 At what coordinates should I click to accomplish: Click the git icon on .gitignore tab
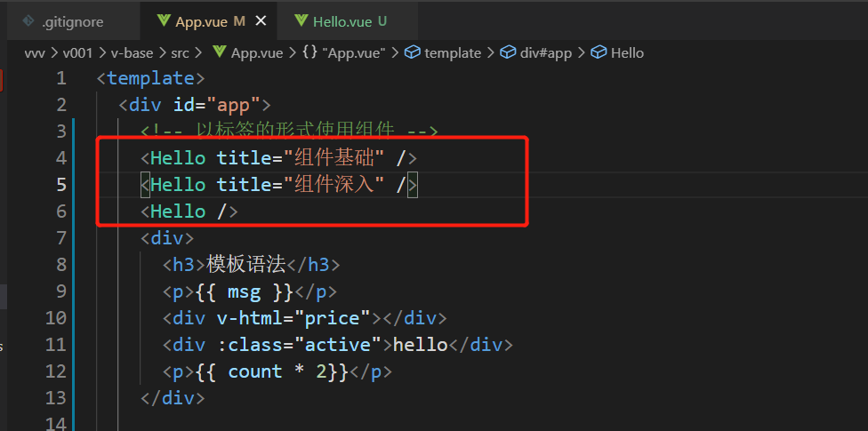click(28, 21)
